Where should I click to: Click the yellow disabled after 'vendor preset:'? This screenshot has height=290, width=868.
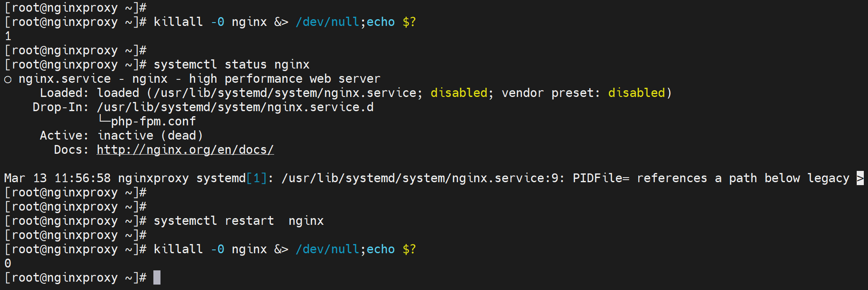coord(636,93)
